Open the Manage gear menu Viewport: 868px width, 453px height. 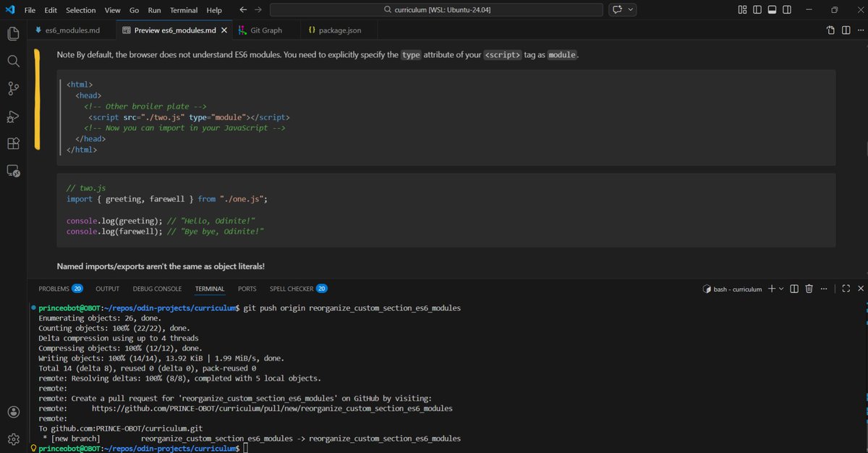point(12,439)
